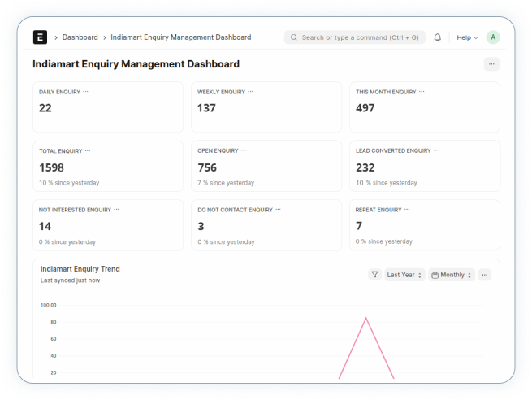
Task: Click the Indiamart Enquiry Trend chart title
Action: (x=80, y=269)
